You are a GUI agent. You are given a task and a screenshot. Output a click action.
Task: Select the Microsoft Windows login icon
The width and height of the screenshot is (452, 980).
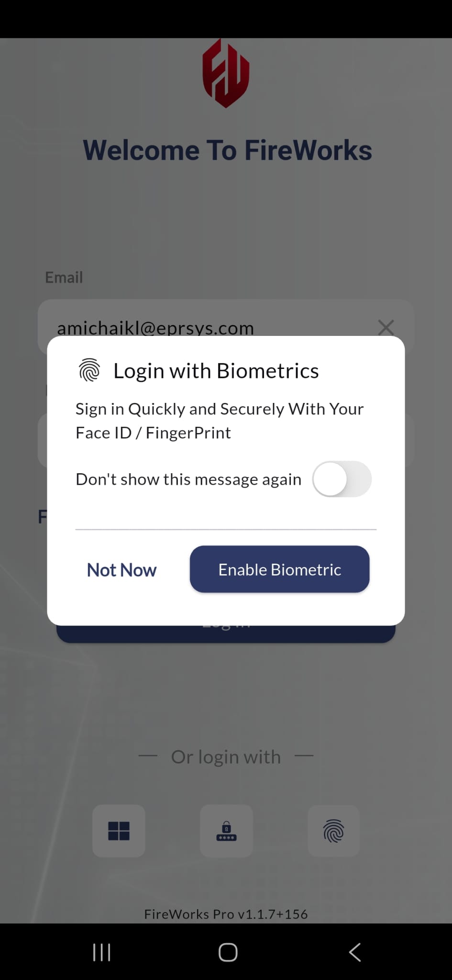[119, 831]
